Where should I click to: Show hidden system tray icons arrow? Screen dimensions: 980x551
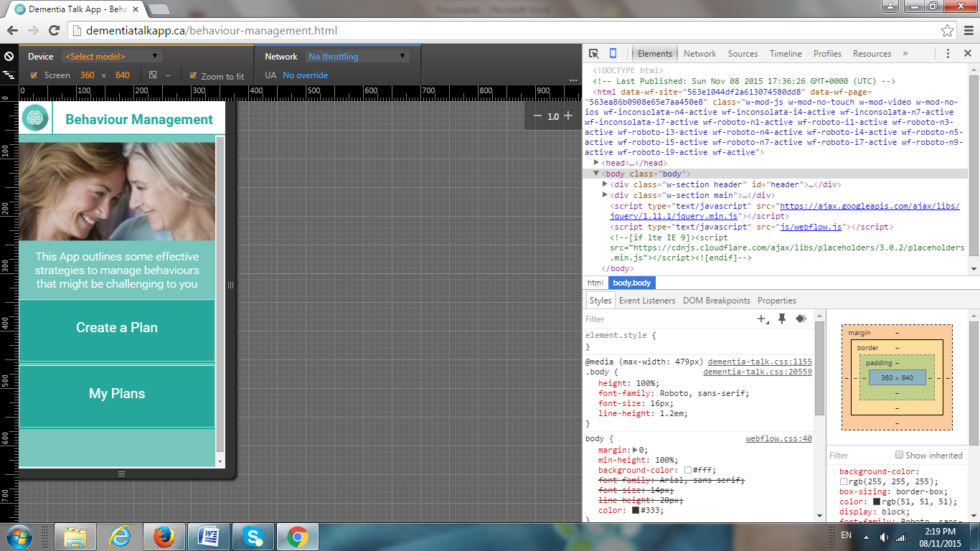click(866, 537)
